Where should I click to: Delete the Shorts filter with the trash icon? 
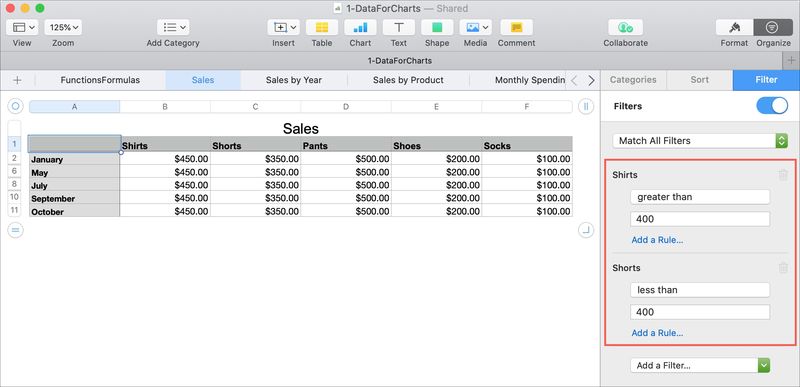click(783, 268)
